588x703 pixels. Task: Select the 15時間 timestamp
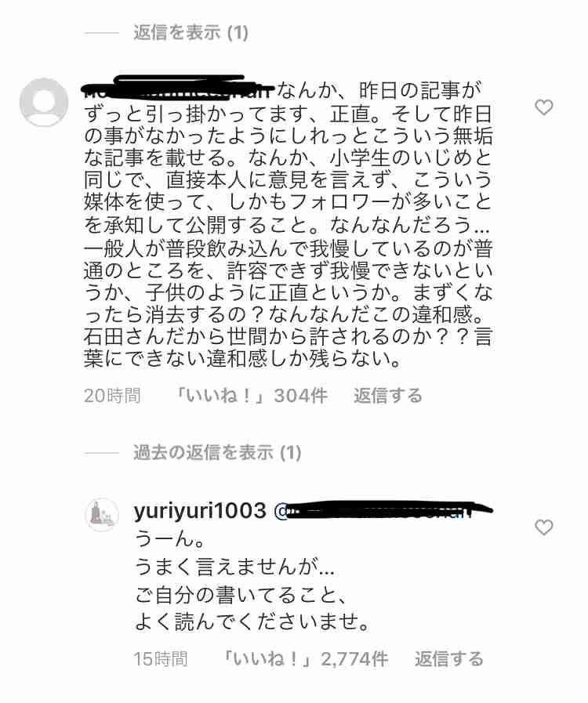click(x=161, y=659)
